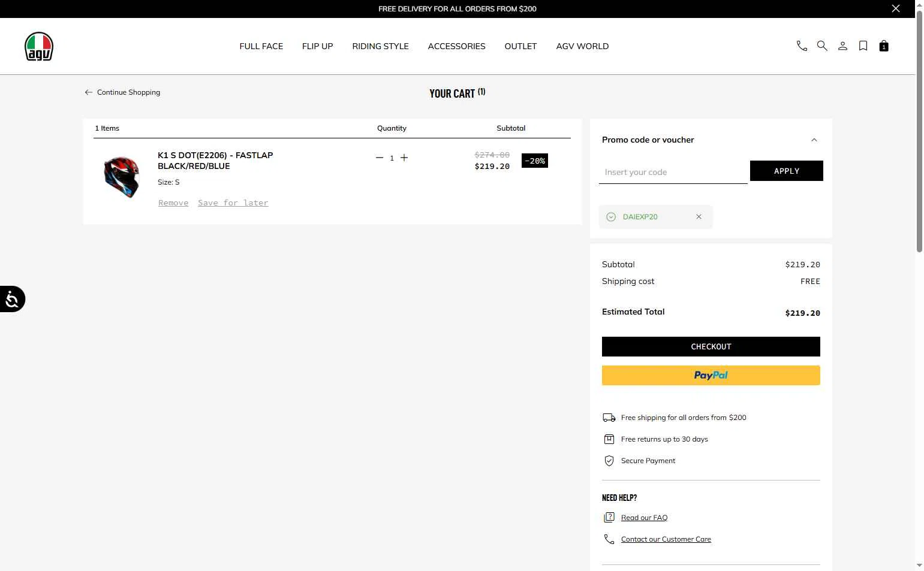Click into the Insert your code field

(673, 172)
